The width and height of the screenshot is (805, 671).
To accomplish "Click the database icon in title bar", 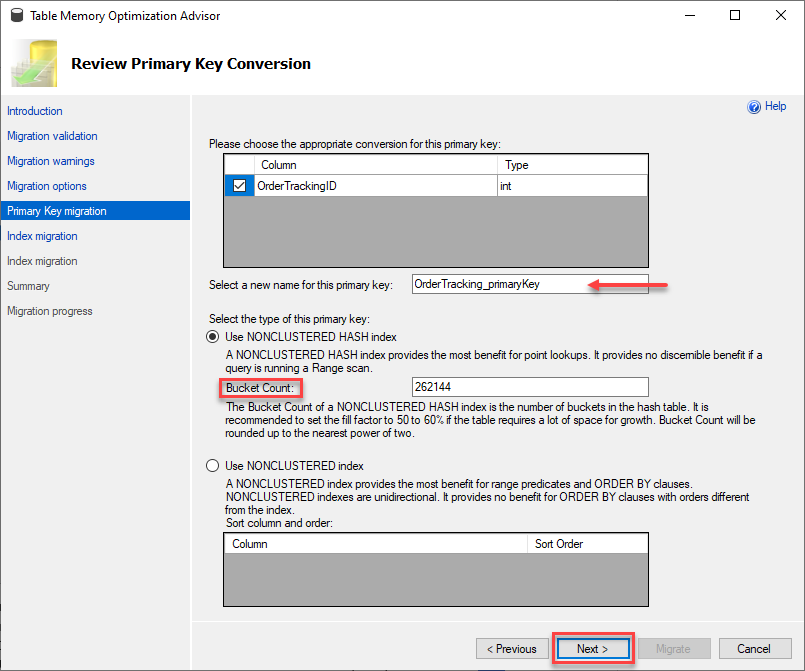I will [17, 15].
